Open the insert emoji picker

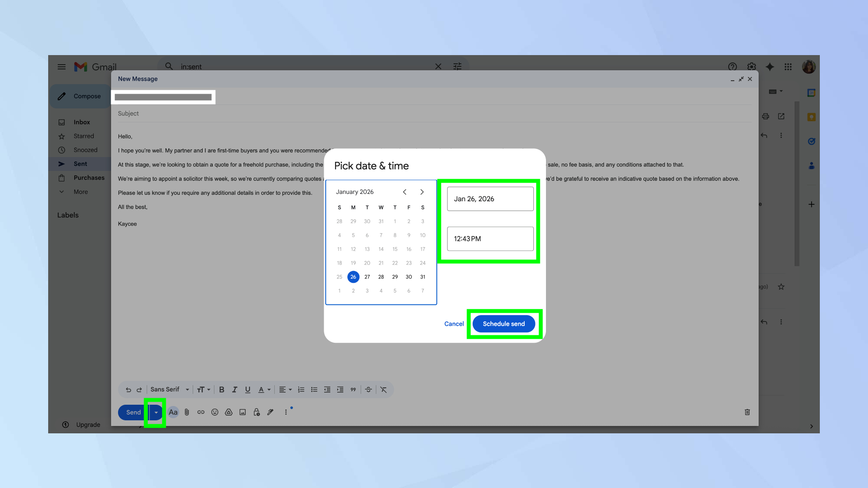pos(215,412)
